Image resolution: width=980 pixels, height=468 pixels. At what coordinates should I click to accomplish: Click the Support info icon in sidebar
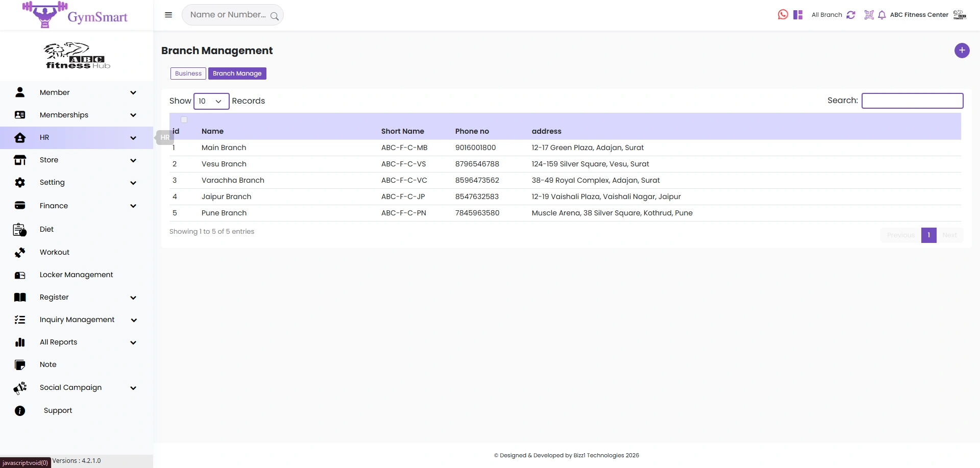(x=20, y=411)
